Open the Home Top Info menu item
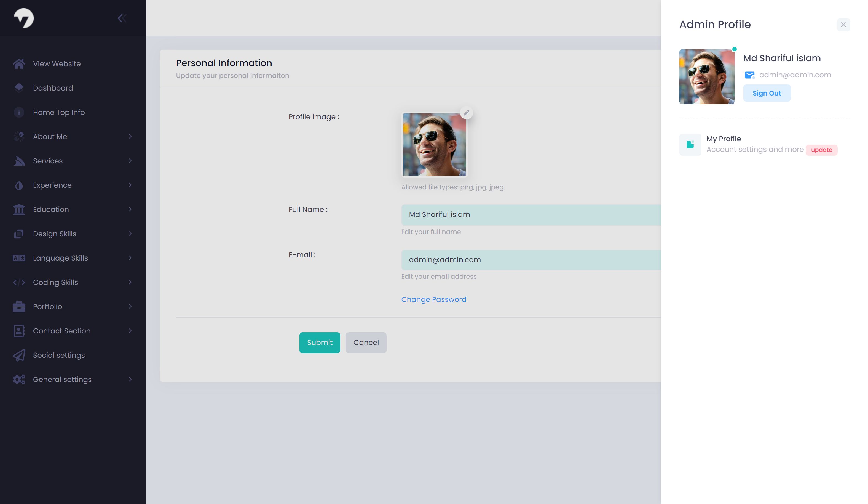This screenshot has height=504, width=868. [58, 112]
